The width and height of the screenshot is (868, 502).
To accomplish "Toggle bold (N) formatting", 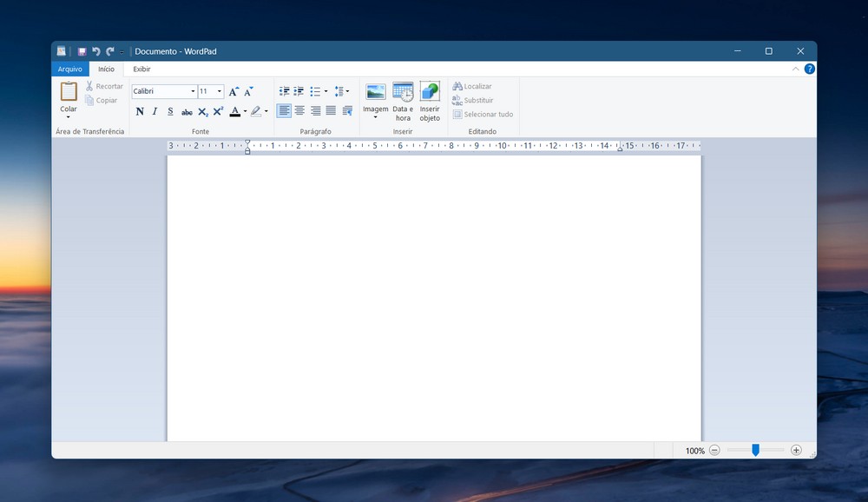I will tap(140, 111).
